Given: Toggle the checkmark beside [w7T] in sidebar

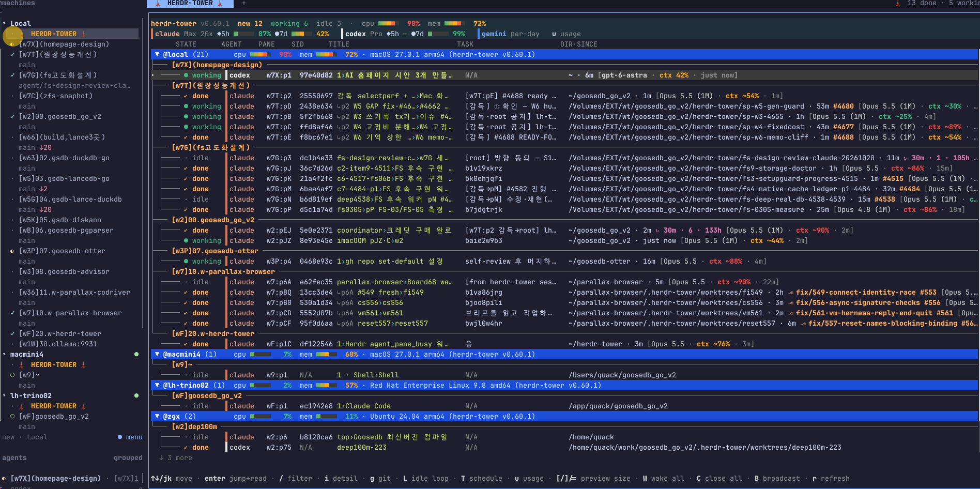Looking at the screenshot, I should pos(12,55).
